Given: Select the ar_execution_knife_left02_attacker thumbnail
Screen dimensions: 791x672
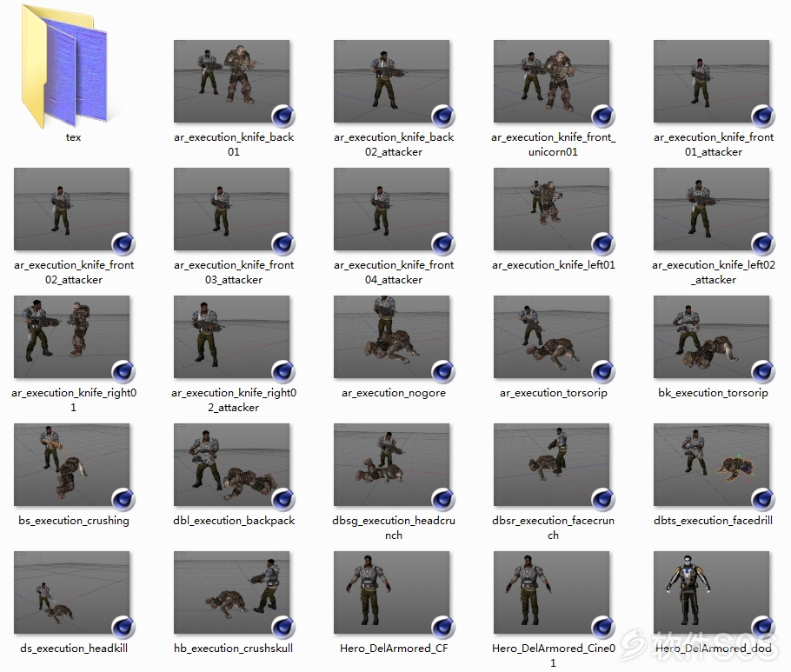Looking at the screenshot, I should coord(712,209).
